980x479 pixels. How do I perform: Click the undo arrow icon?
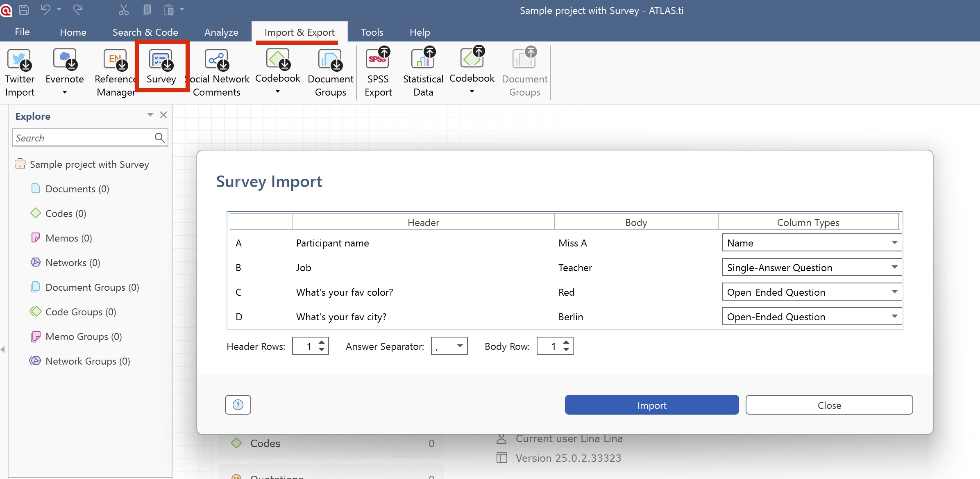[45, 10]
